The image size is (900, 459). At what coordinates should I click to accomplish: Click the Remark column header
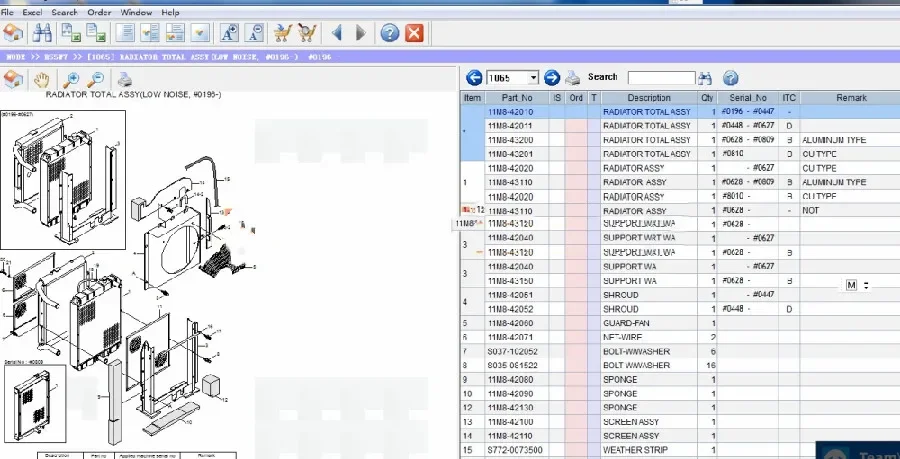click(x=851, y=98)
